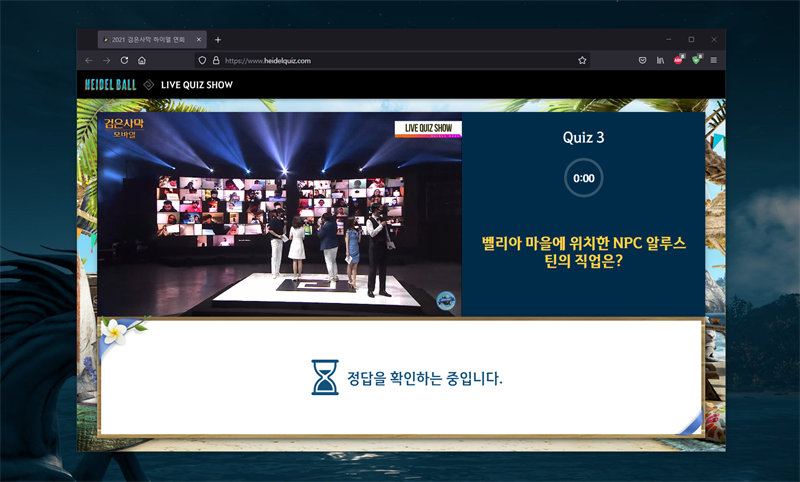Click the green shield extension icon
The height and width of the screenshot is (482, 800).
coord(696,60)
